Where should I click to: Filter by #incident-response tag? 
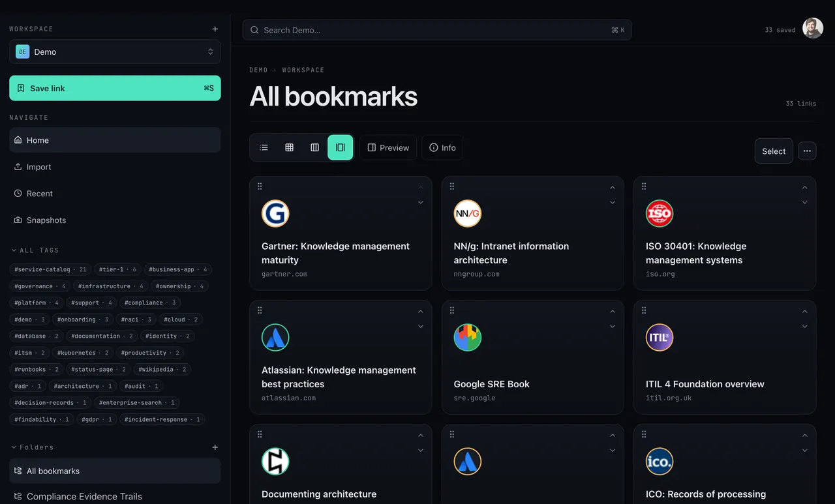pos(162,419)
